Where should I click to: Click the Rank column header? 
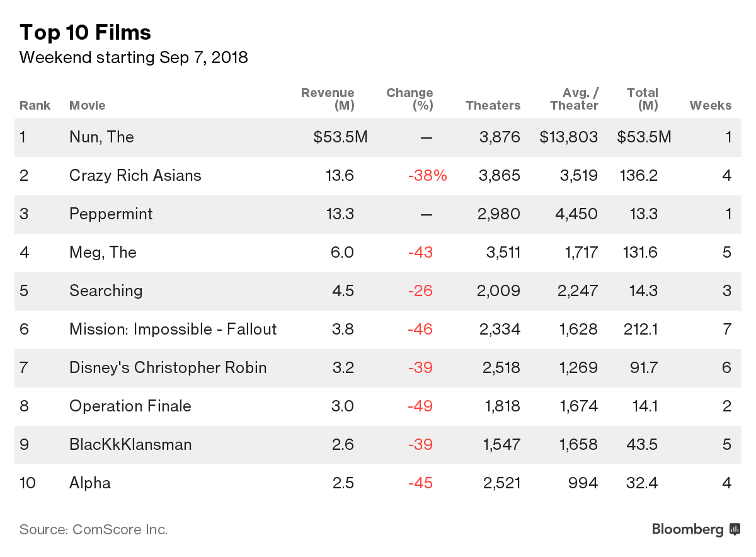pos(35,105)
